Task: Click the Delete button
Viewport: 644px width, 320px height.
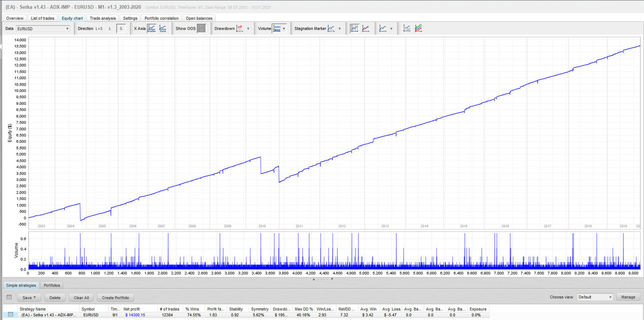Action: click(x=55, y=297)
